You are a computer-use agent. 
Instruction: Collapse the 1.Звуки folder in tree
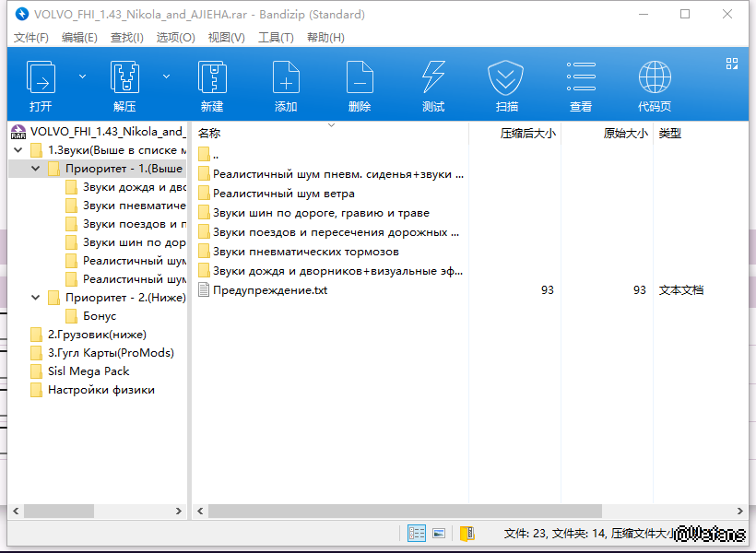coord(18,150)
